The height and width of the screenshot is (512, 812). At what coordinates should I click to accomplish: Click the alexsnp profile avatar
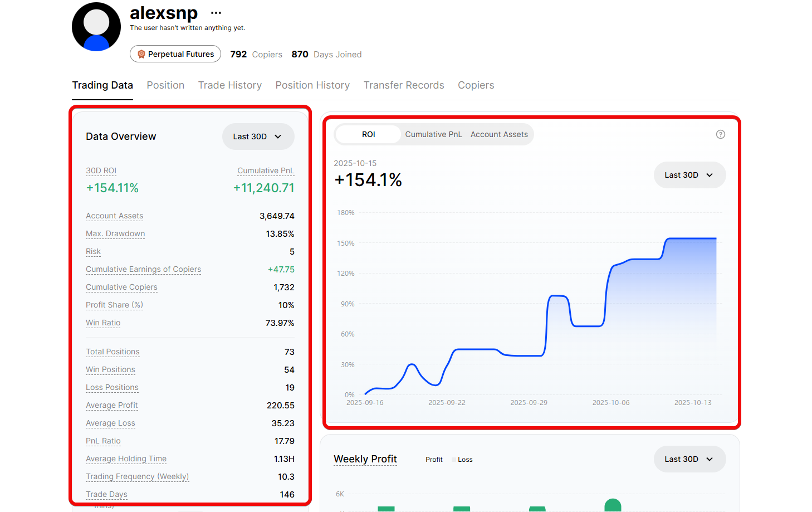96,27
